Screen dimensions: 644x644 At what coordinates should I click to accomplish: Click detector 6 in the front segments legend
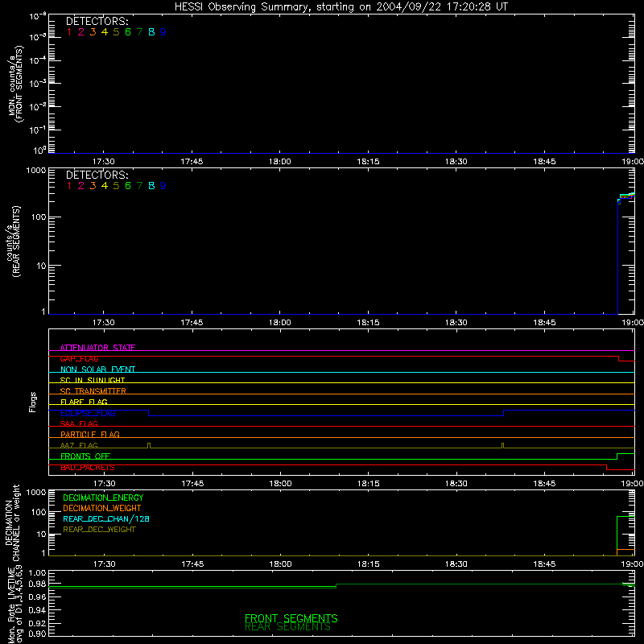128,31
